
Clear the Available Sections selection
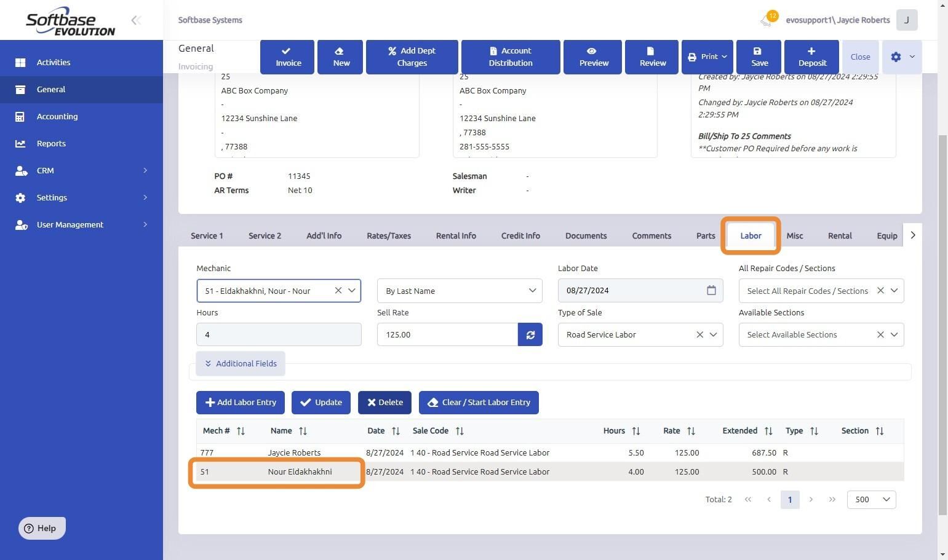(880, 334)
